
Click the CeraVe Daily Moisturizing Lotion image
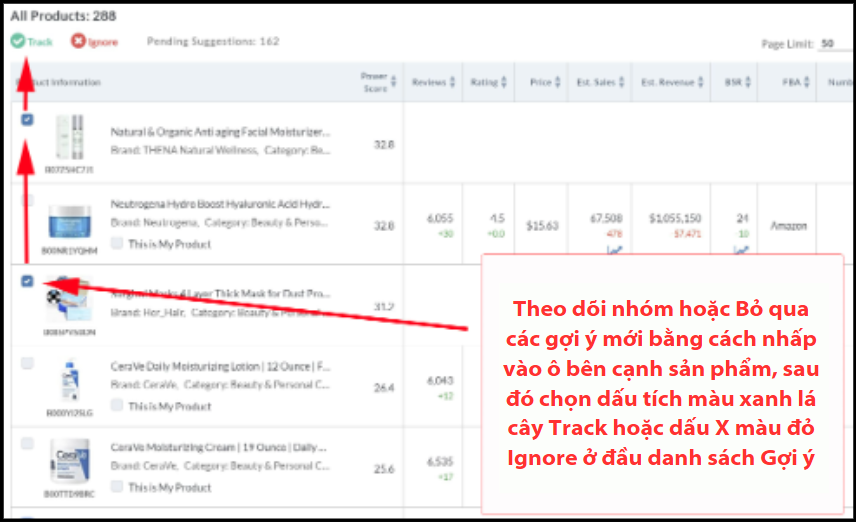[69, 382]
